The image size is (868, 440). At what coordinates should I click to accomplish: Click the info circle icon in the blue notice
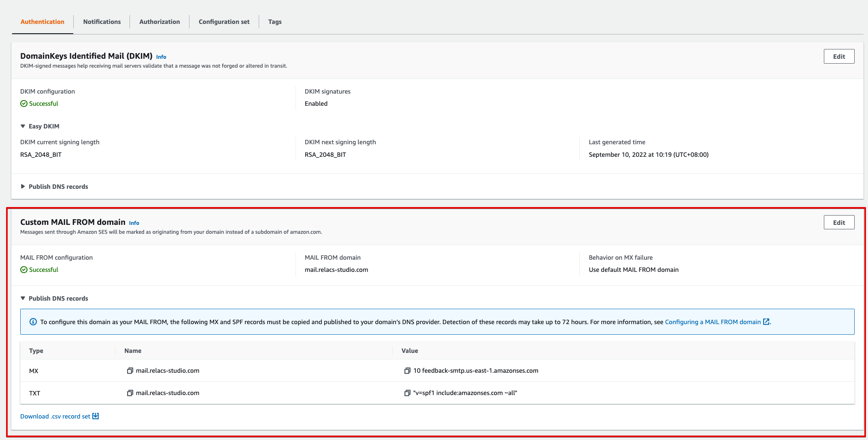tap(33, 322)
